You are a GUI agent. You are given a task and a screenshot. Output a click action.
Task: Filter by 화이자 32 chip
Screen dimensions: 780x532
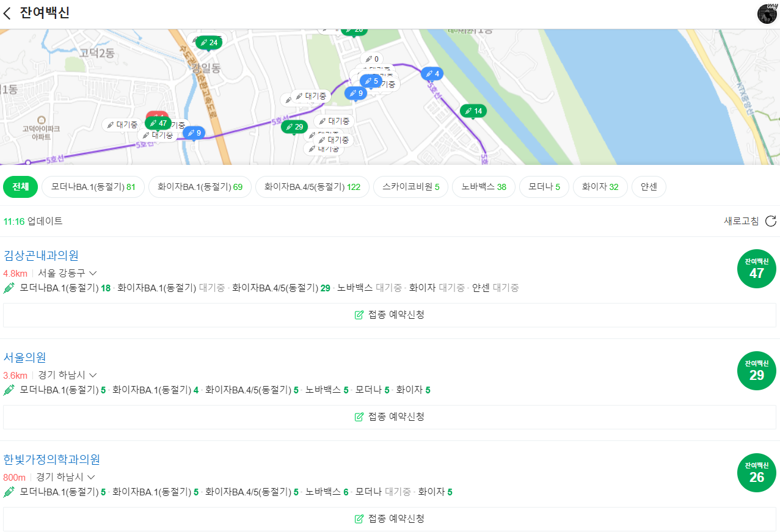600,187
